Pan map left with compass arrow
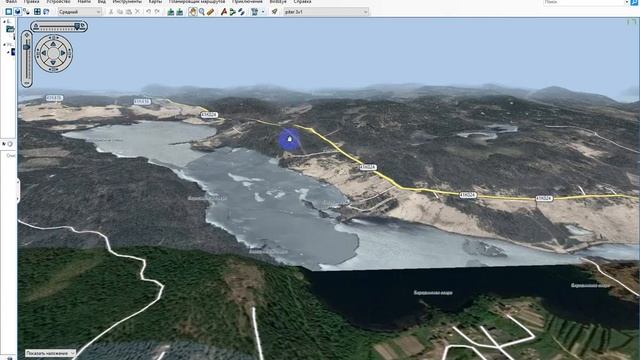This screenshot has width=640, height=360. click(x=44, y=53)
